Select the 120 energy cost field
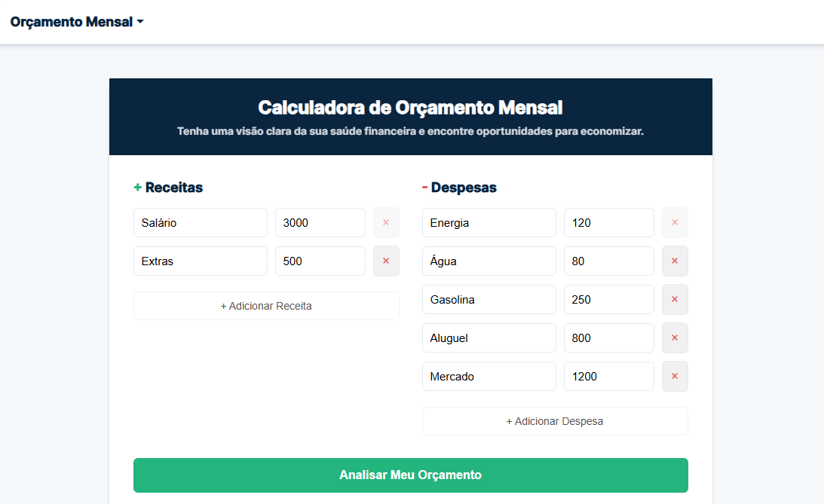This screenshot has width=824, height=504. tap(608, 222)
